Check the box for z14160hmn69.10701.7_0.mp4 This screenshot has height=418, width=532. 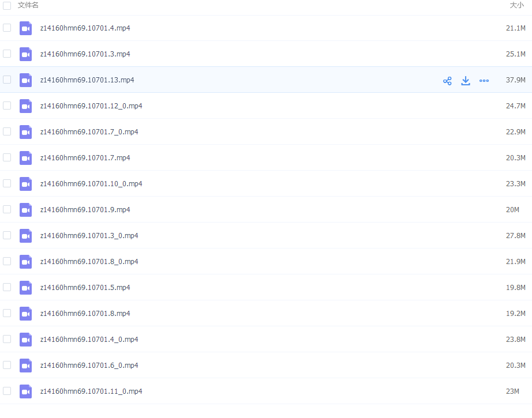7,131
